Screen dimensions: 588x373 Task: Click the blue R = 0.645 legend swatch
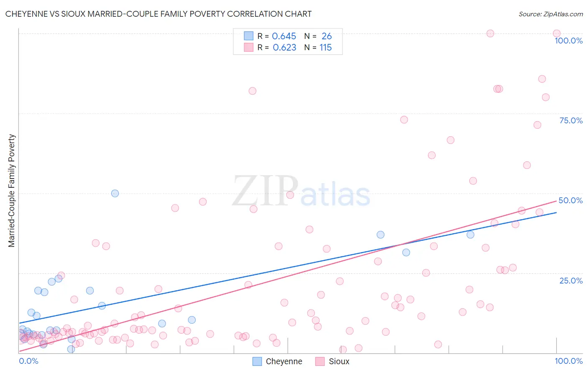pos(248,36)
